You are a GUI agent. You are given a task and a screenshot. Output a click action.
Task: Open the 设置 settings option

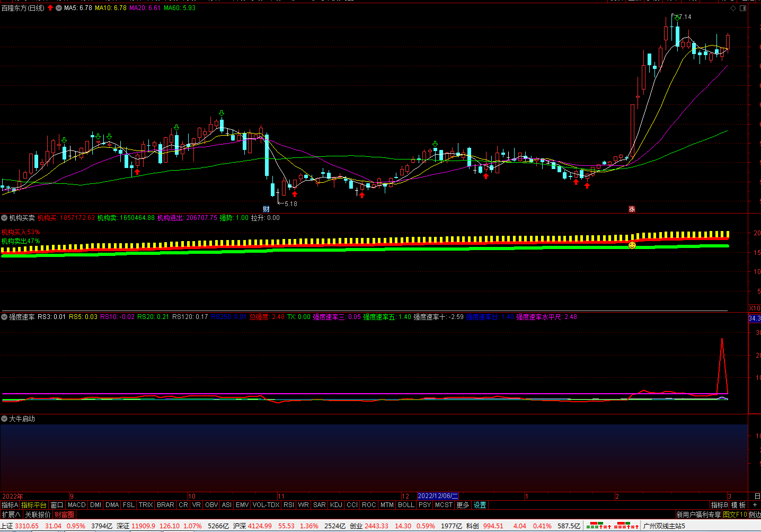click(x=480, y=505)
